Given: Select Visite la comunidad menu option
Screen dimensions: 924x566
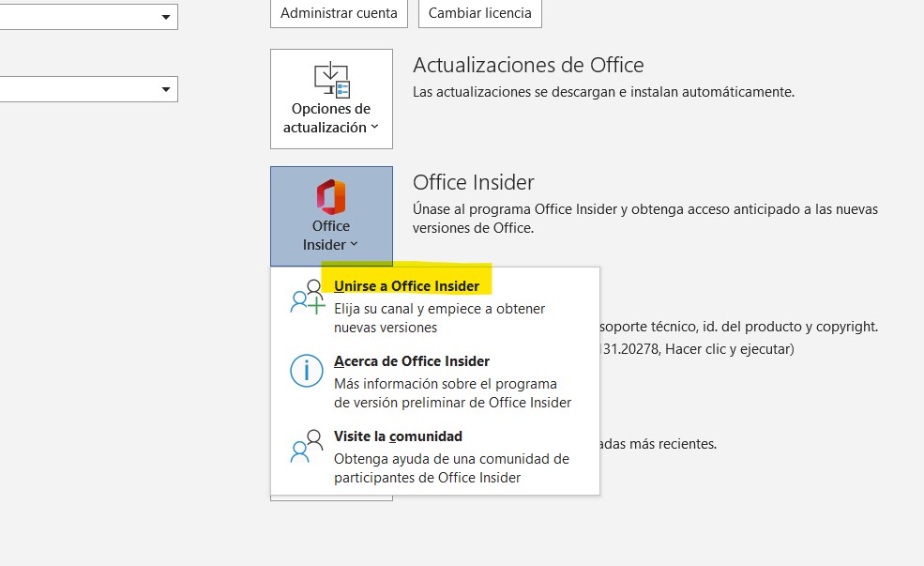Looking at the screenshot, I should click(x=398, y=436).
